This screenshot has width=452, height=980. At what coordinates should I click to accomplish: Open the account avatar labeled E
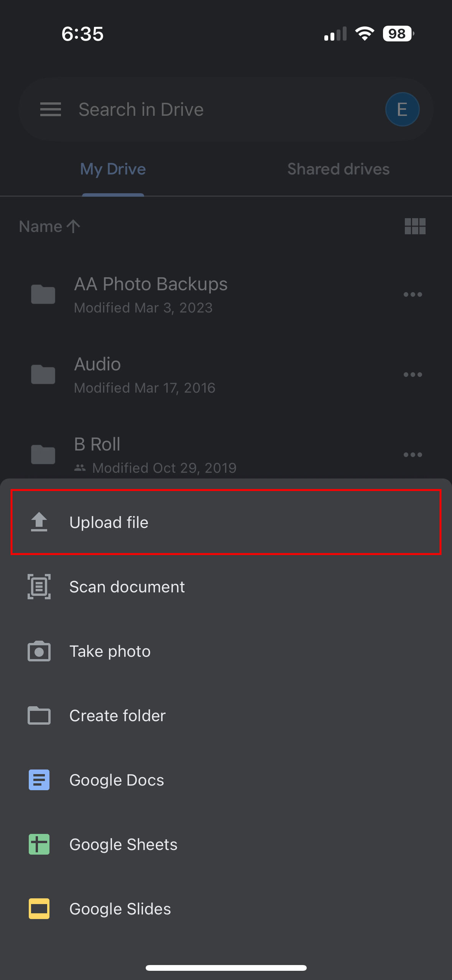[402, 110]
